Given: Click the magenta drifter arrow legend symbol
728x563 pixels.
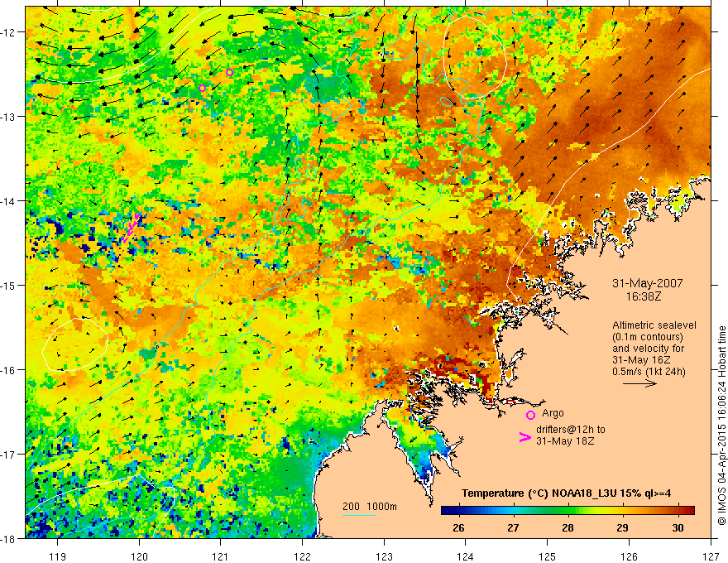Looking at the screenshot, I should pos(524,438).
